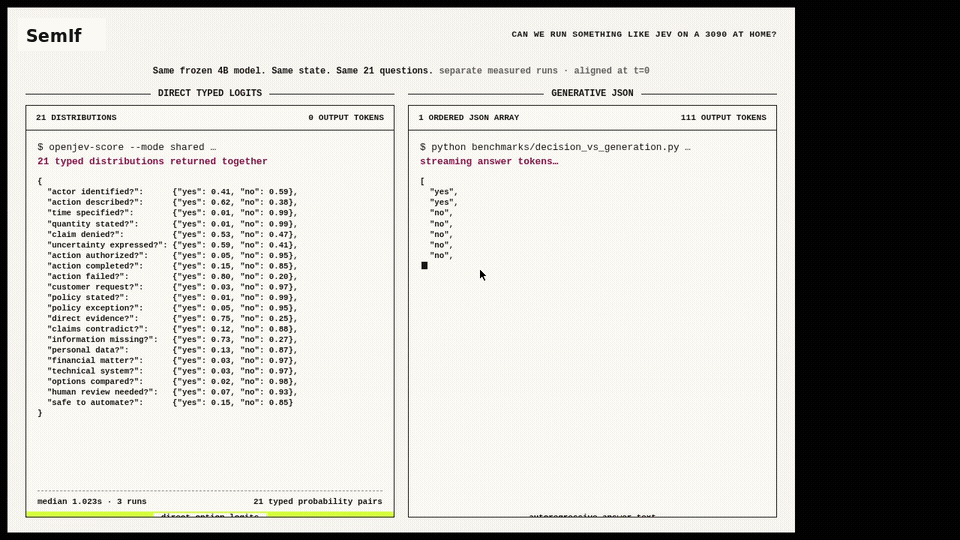Click the "claim denied?" row
Image resolution: width=960 pixels, height=540 pixels.
(172, 234)
